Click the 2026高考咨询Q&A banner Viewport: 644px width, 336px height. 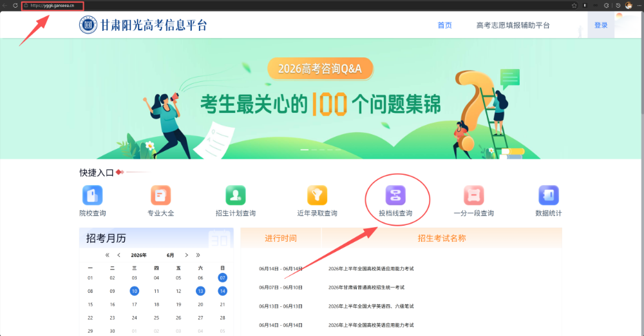[320, 68]
